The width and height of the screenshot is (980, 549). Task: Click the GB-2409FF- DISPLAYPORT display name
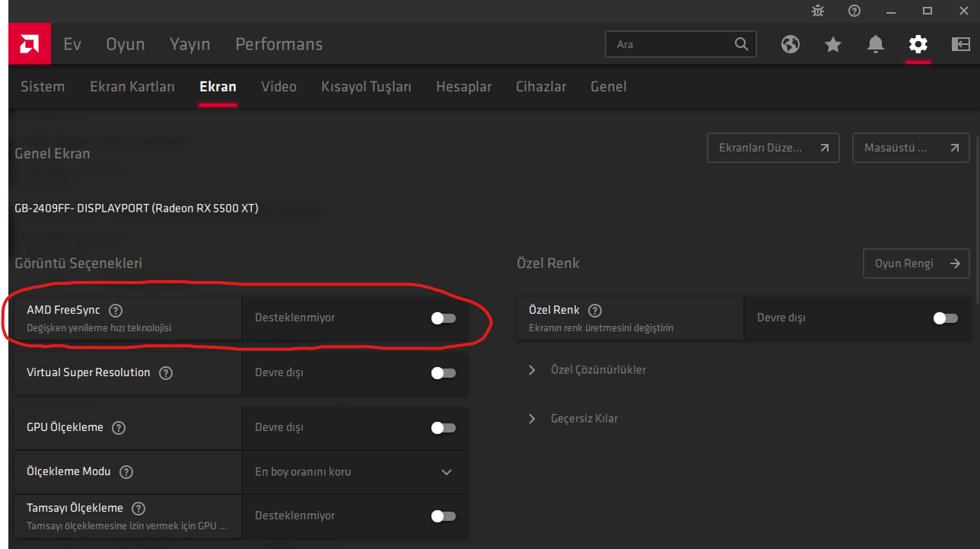(x=136, y=208)
